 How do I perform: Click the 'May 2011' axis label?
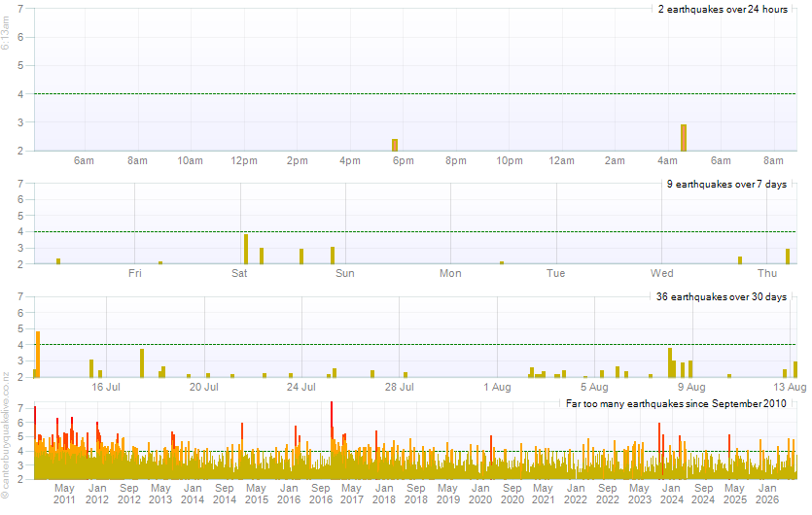pyautogui.click(x=64, y=494)
